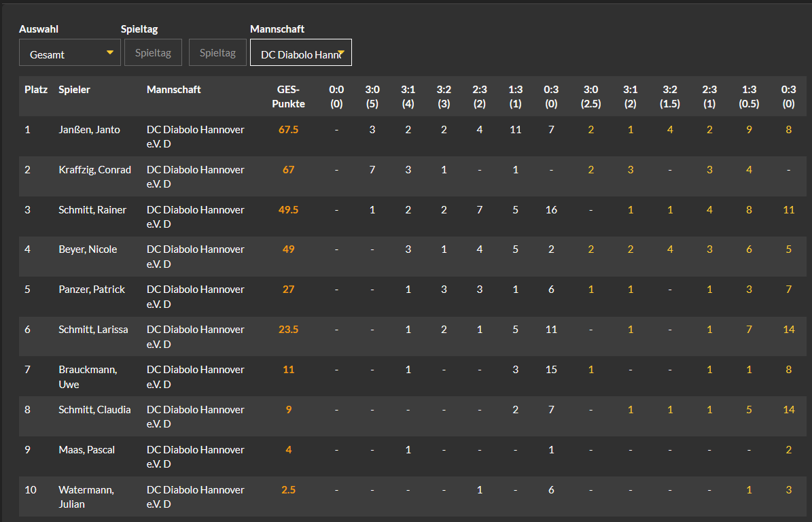Click total points value 67.5

click(288, 129)
